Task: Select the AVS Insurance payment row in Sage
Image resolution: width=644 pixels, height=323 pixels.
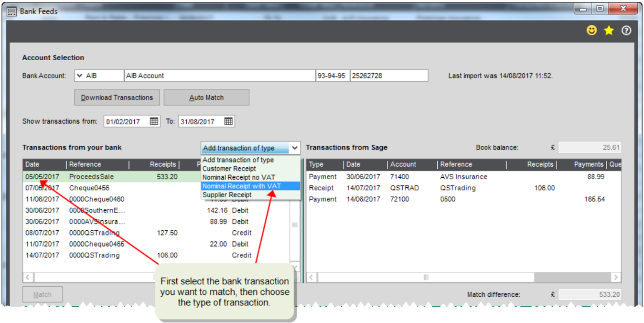Action: pyautogui.click(x=463, y=177)
